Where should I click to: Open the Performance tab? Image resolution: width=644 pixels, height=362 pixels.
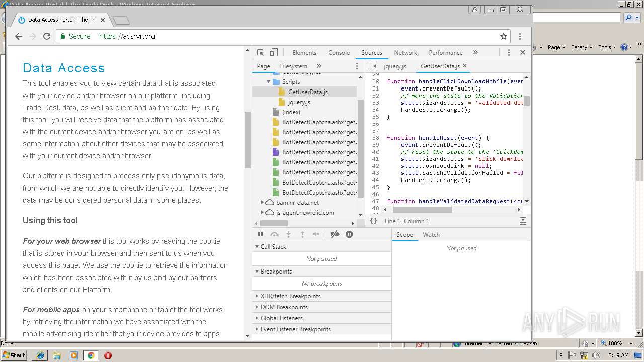446,53
